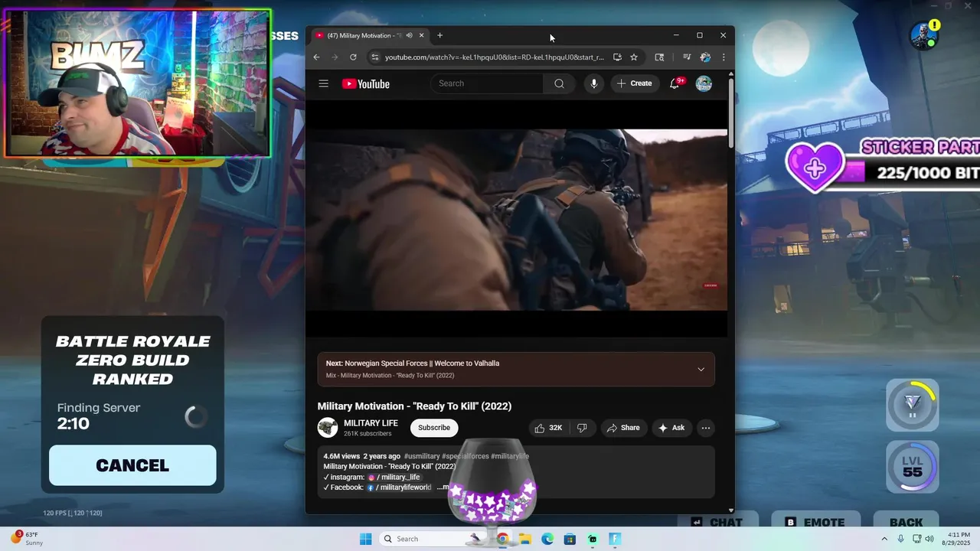Click the #usmilitary hashtag
This screenshot has width=980, height=551.
[x=421, y=456]
